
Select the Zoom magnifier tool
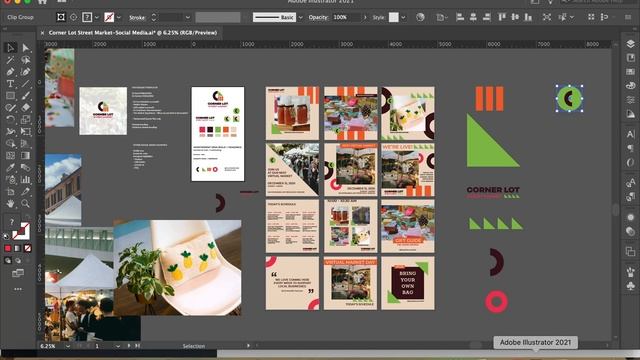26,203
